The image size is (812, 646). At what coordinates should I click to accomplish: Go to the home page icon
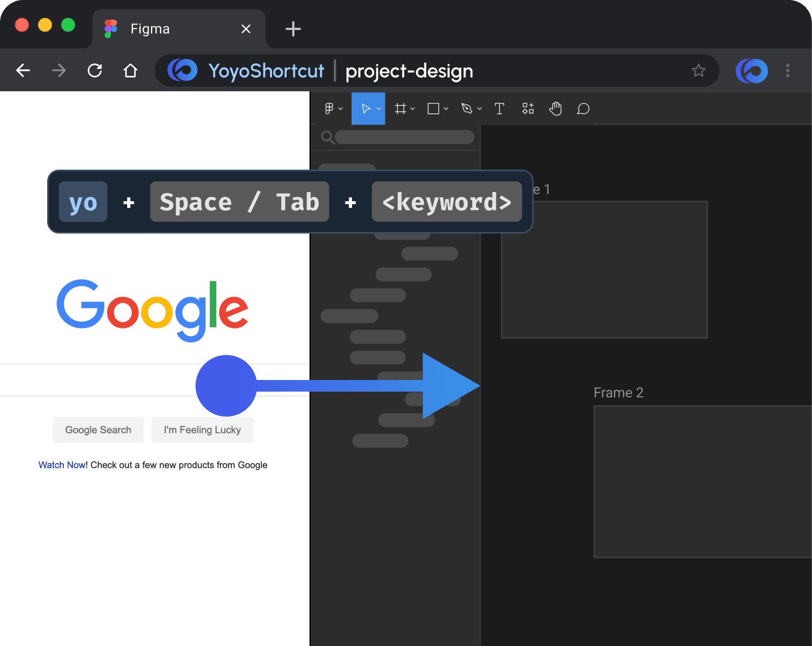tap(131, 70)
